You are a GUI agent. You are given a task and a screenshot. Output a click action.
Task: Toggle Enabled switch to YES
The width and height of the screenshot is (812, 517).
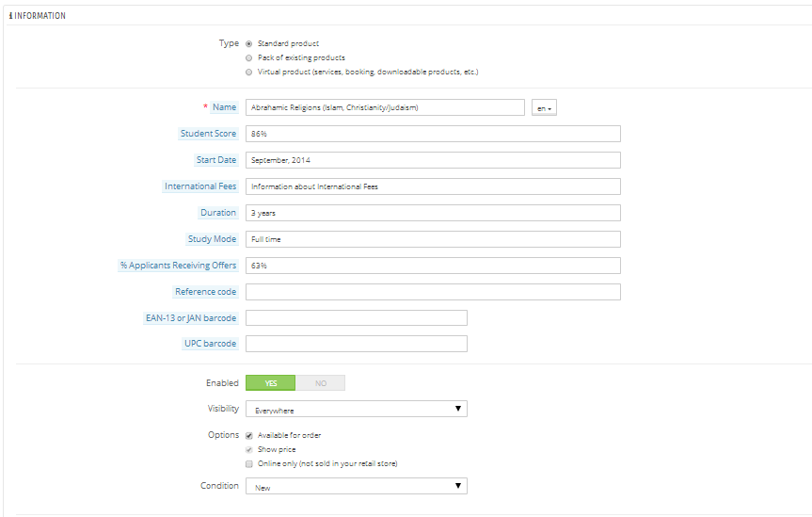pos(270,383)
